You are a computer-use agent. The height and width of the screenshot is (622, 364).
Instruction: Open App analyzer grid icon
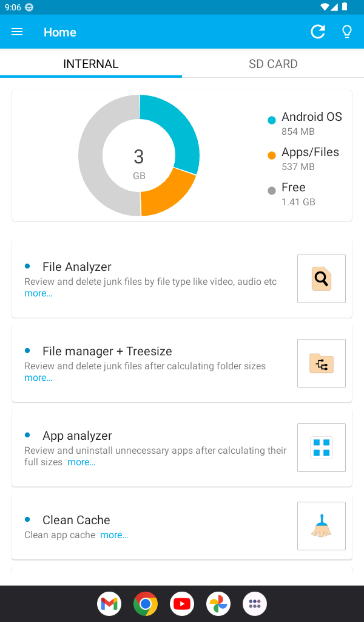point(321,448)
